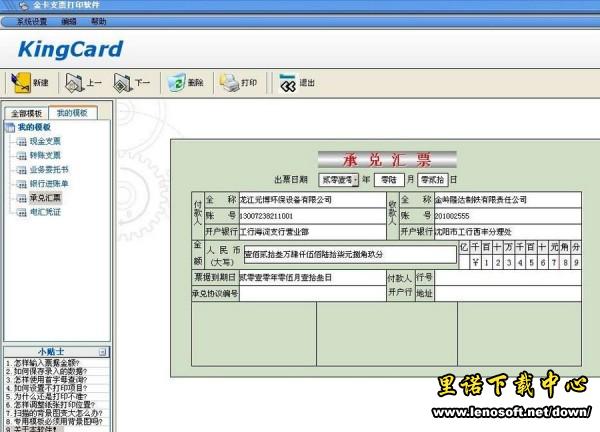The height and width of the screenshot is (432, 600).
Task: Click the 业务委托书 template icon
Action: pos(22,170)
